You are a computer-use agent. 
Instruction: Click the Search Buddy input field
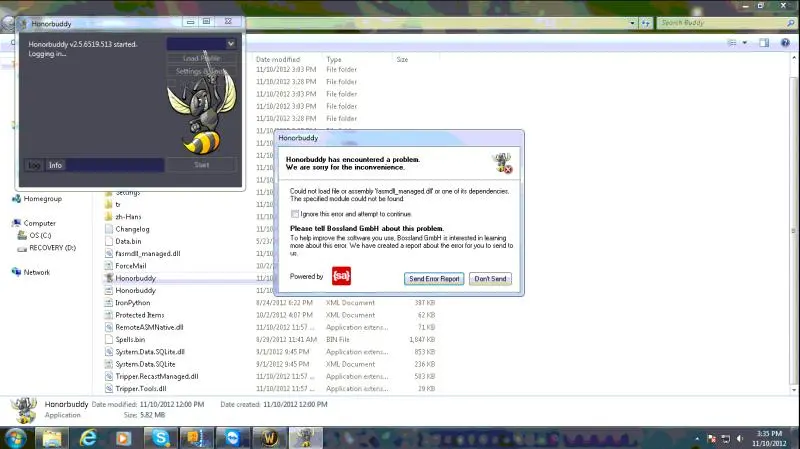[721, 23]
